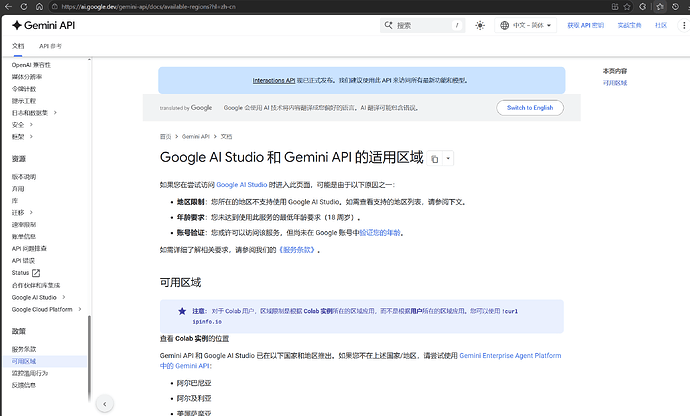Open the Interactions API link in the banner
Viewport: 690px width, 416px height.
[x=274, y=81]
